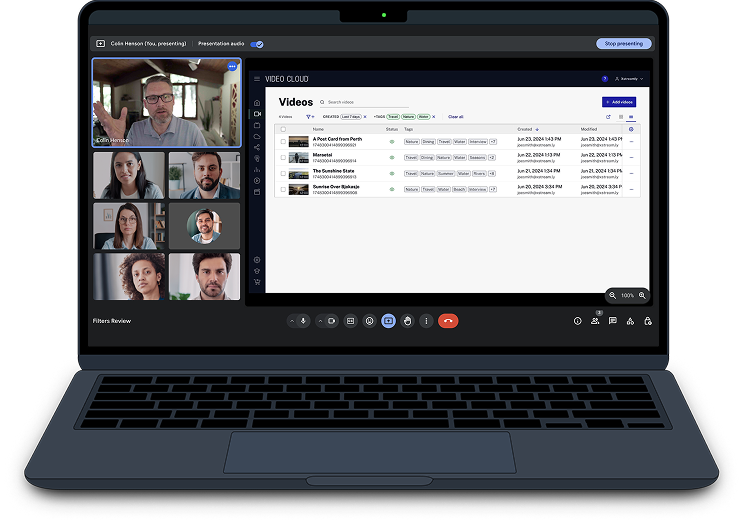Open the Marsetai video thumbnail
The image size is (743, 522).
(299, 158)
